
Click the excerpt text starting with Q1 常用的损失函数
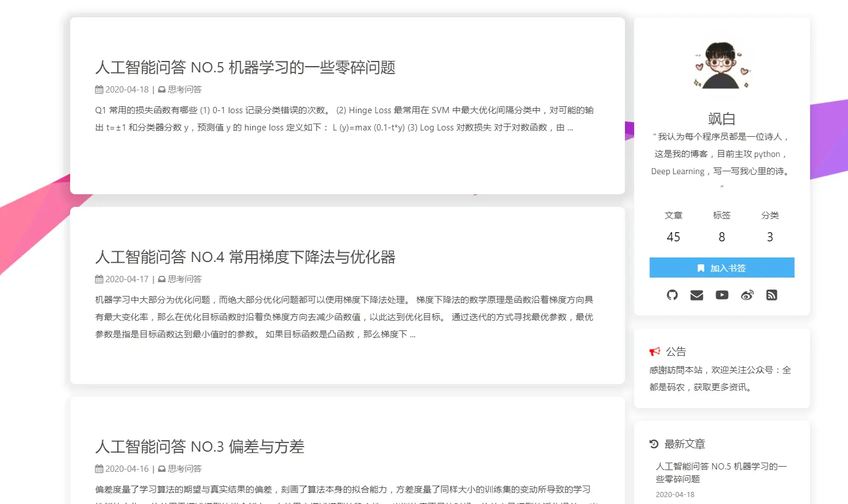pyautogui.click(x=344, y=119)
